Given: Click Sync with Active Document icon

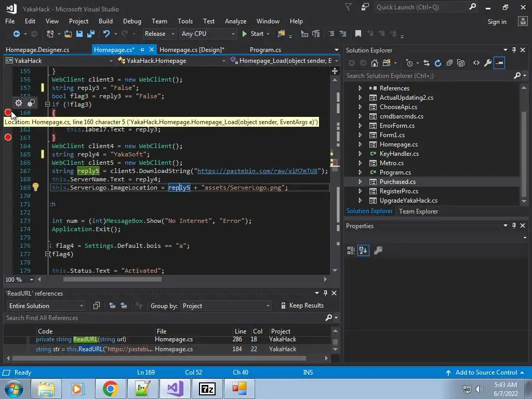Looking at the screenshot, I should tap(427, 63).
